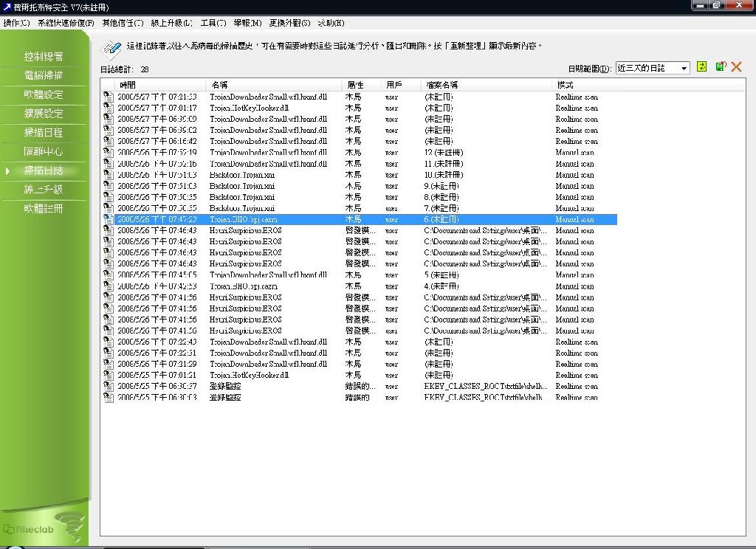This screenshot has height=549, width=756.
Task: Open 隔離中心 from the sidebar
Action: 44,151
